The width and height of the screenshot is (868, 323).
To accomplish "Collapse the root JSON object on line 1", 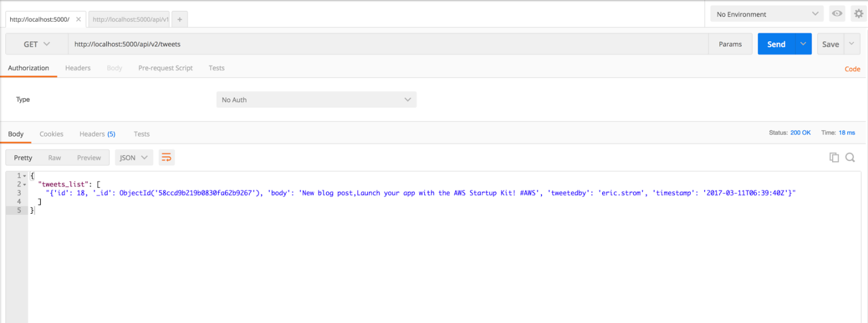I will [24, 175].
